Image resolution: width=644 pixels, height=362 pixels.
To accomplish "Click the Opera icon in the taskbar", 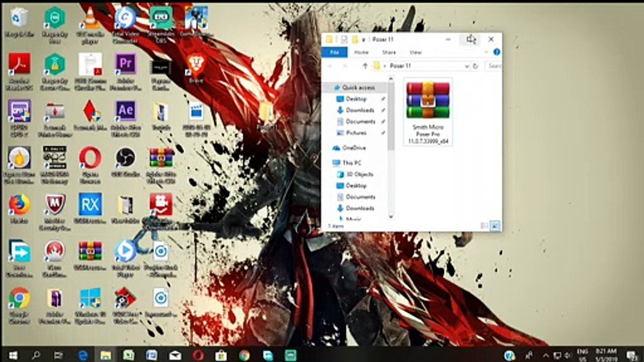I will 198,355.
